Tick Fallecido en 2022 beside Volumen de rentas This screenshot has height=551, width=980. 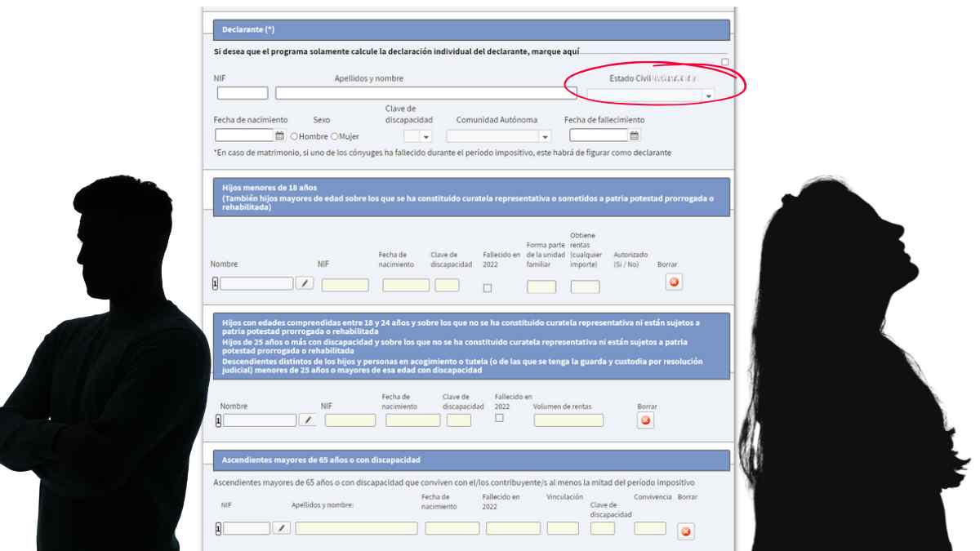(x=500, y=418)
